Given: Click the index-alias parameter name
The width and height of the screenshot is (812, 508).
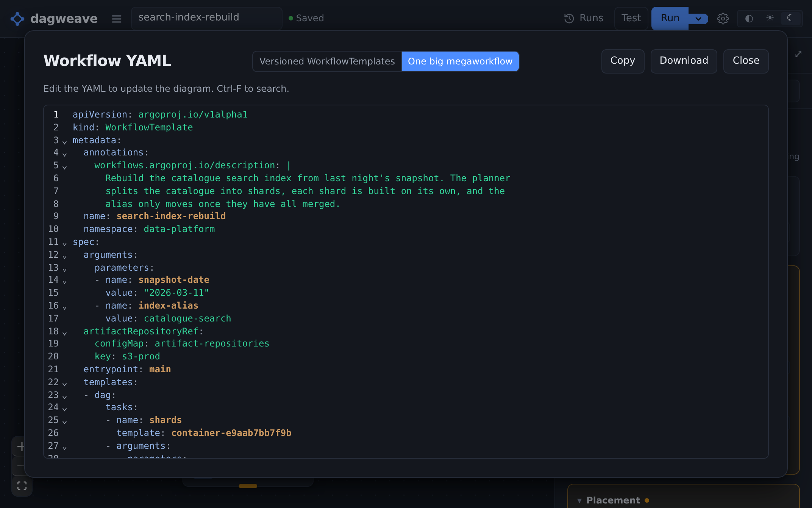Looking at the screenshot, I should click(x=168, y=306).
